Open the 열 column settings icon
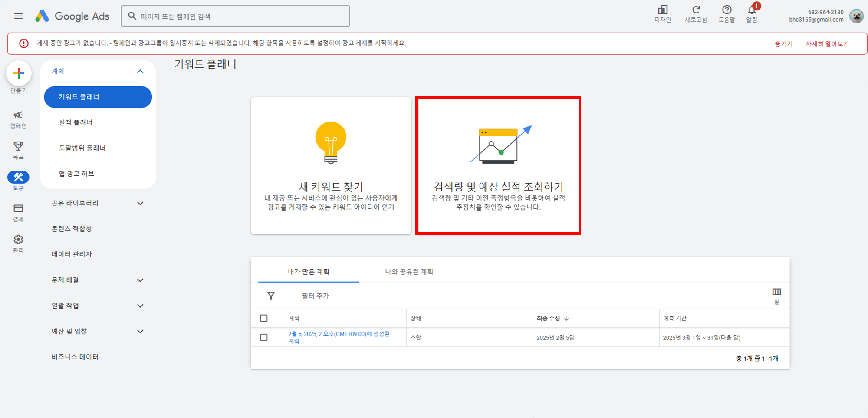Viewport: 868px width, 418px height. point(776,291)
